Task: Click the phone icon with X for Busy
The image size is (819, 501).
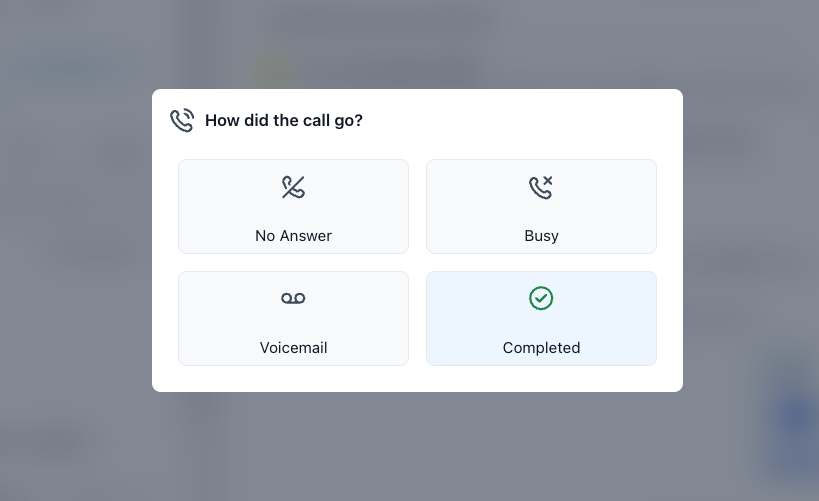Action: 541,187
